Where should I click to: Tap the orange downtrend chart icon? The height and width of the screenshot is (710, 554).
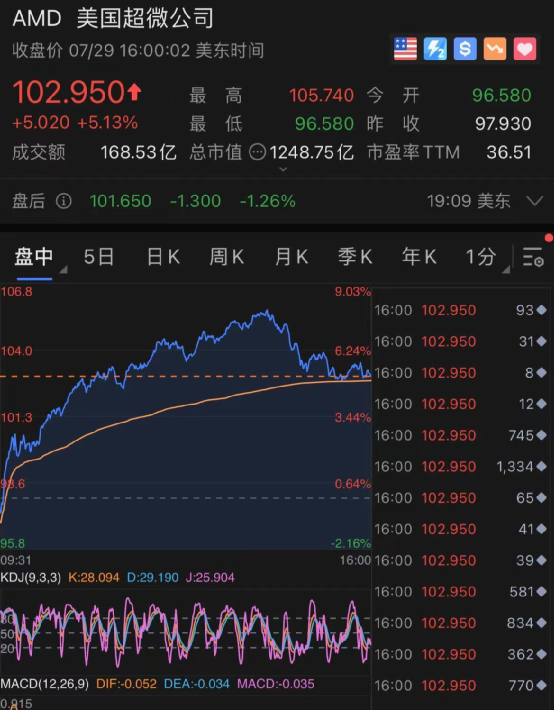[x=495, y=49]
